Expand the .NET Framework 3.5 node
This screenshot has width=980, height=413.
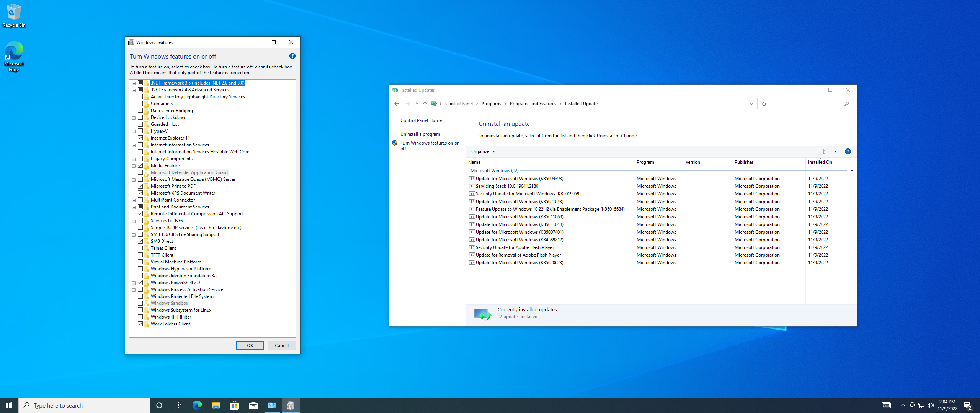pyautogui.click(x=134, y=83)
